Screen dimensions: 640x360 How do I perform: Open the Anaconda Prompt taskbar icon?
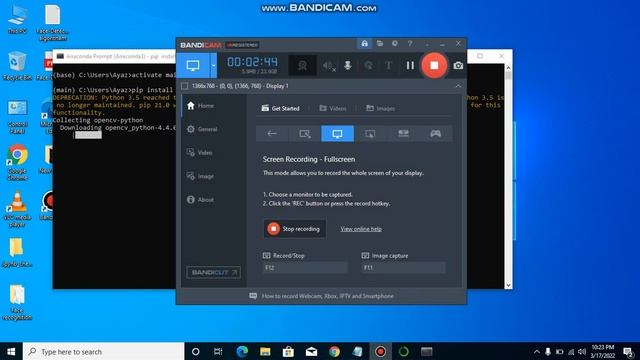click(427, 351)
